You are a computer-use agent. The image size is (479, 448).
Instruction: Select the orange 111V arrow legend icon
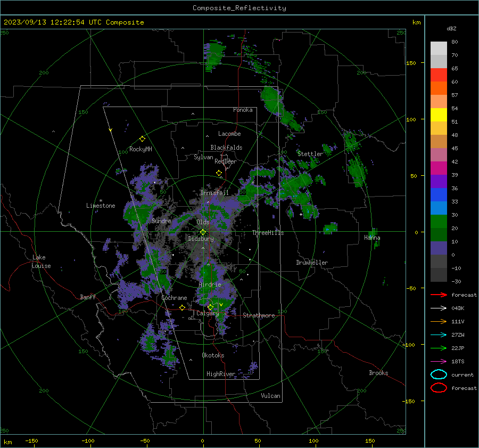439,321
